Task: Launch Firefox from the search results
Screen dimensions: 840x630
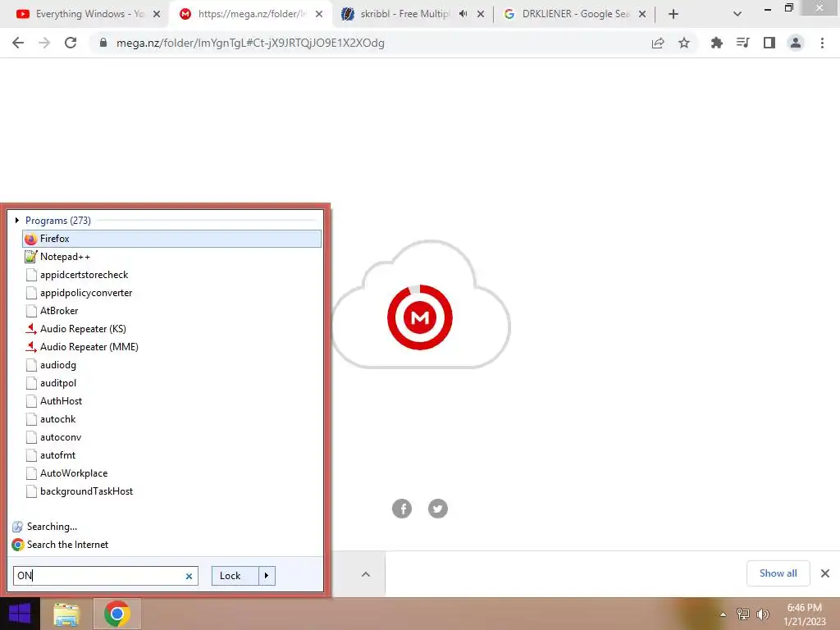Action: 171,239
